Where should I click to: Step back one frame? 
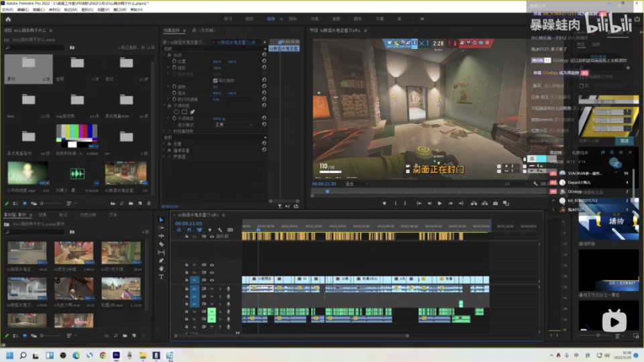(429, 203)
